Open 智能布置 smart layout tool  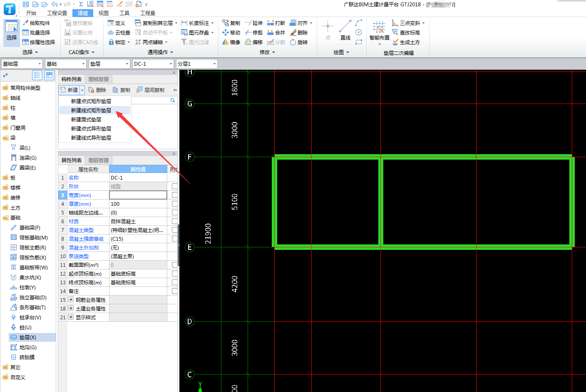point(379,32)
